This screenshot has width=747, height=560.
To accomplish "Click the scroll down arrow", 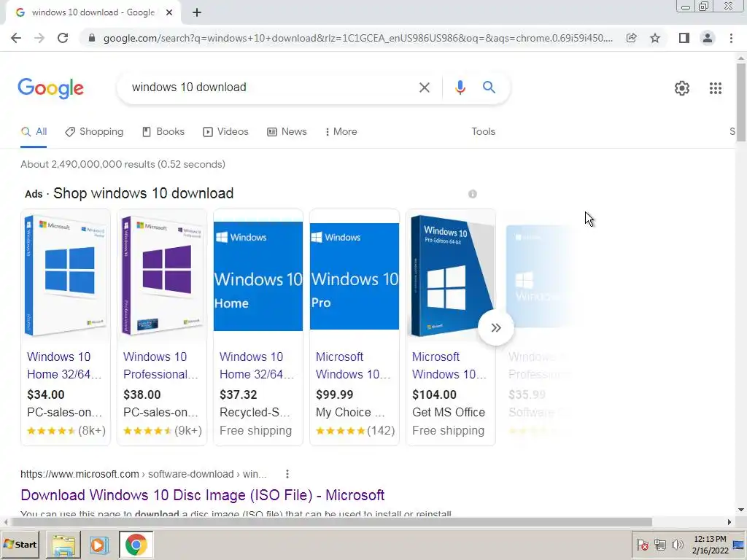I will (x=741, y=510).
